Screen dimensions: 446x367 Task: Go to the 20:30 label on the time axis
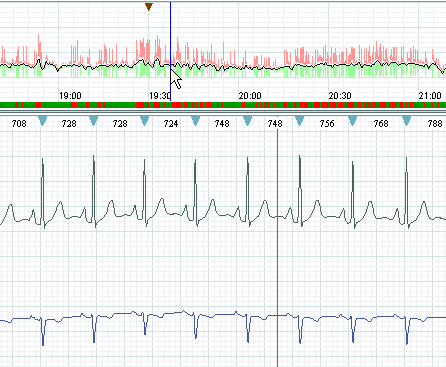[x=340, y=96]
